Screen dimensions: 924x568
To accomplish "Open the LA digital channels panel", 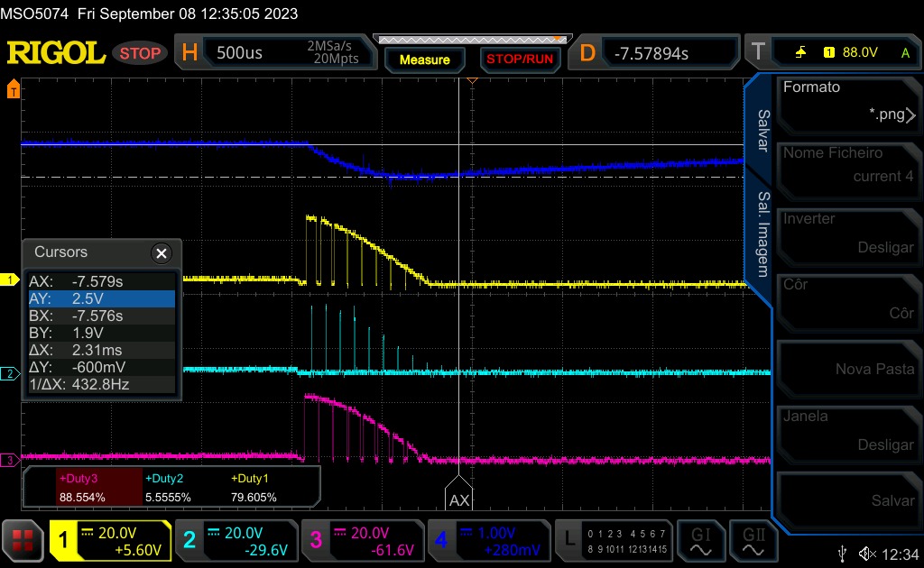I will click(x=623, y=541).
